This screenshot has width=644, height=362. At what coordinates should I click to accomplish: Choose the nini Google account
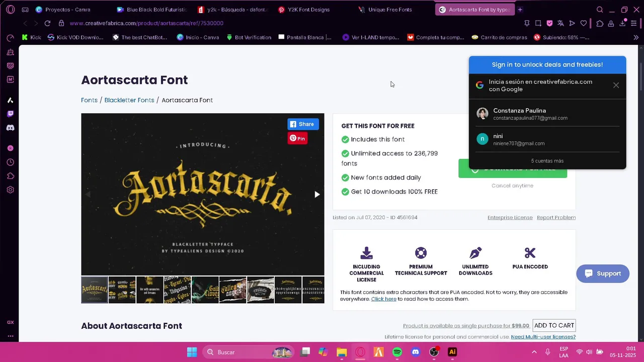547,139
